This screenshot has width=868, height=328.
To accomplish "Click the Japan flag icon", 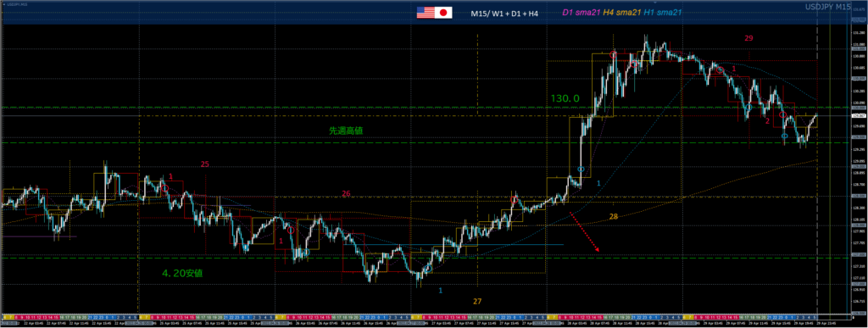I will point(443,13).
